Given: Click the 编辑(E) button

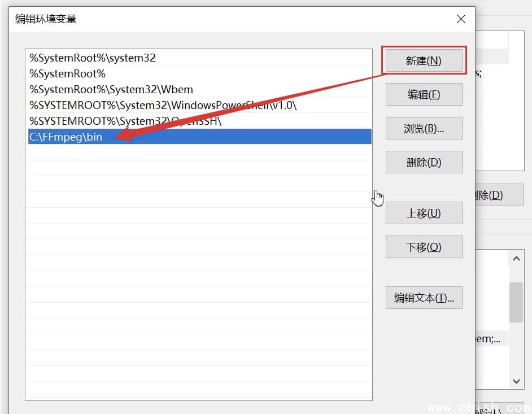Looking at the screenshot, I should (x=424, y=94).
